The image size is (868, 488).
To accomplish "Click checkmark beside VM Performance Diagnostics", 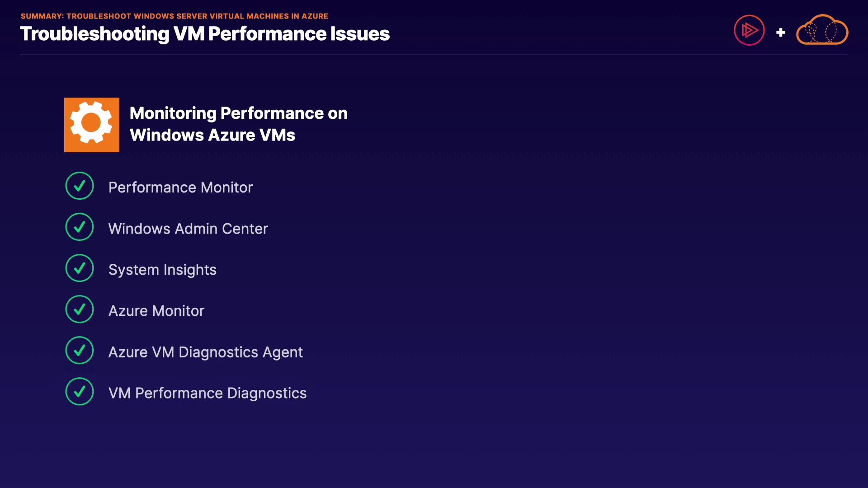I will coord(80,391).
